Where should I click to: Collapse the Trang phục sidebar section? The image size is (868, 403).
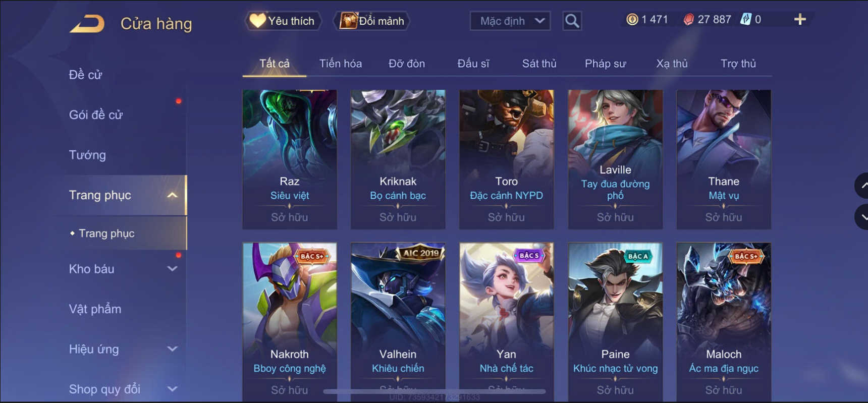click(172, 195)
